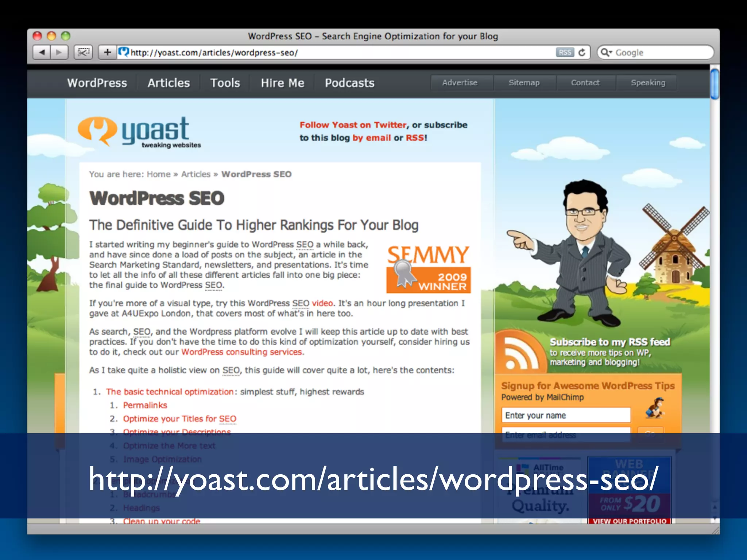Image resolution: width=747 pixels, height=560 pixels.
Task: Go to Home in breadcrumb
Action: point(159,174)
